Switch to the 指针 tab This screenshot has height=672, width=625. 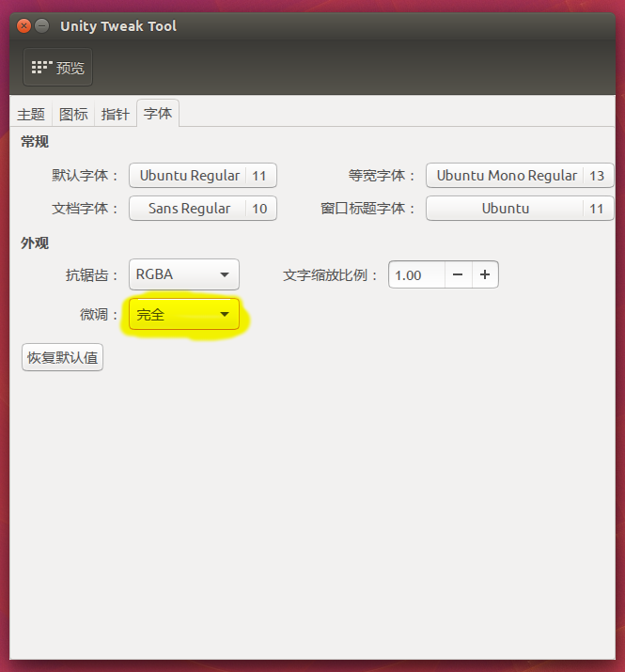click(116, 114)
